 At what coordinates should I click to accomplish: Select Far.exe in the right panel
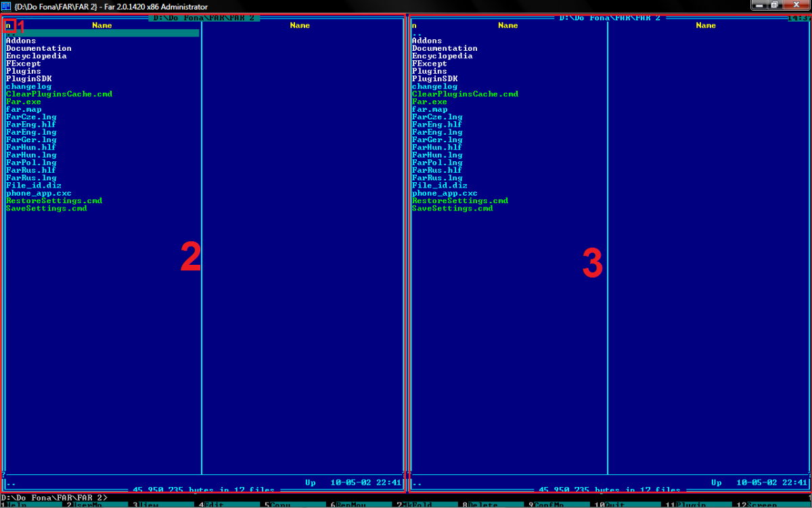pyautogui.click(x=430, y=102)
